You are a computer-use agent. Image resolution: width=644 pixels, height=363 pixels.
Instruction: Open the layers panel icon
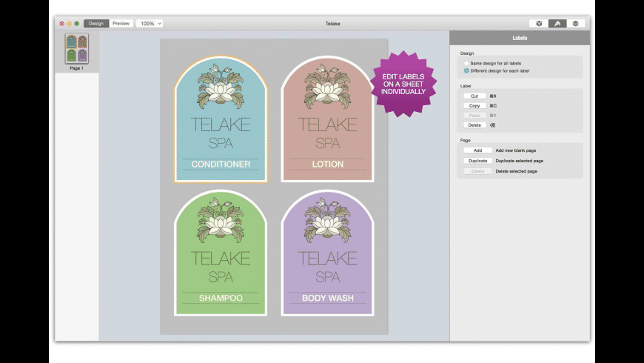click(x=575, y=24)
